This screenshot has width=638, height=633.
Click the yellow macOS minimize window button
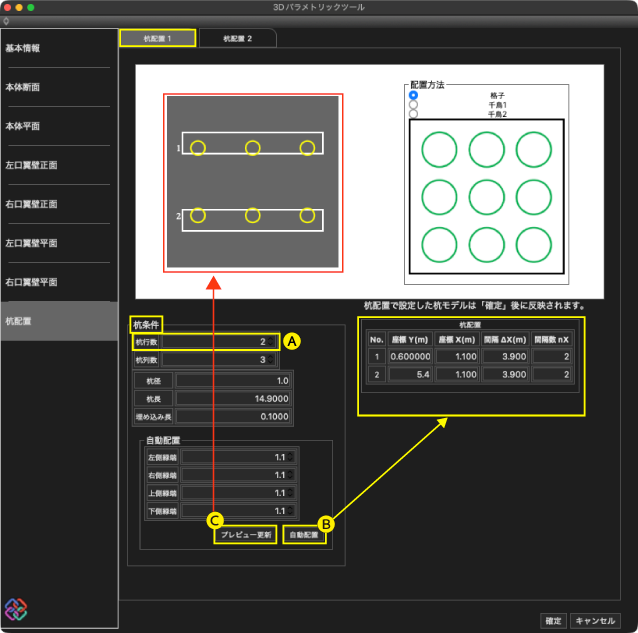coord(19,7)
